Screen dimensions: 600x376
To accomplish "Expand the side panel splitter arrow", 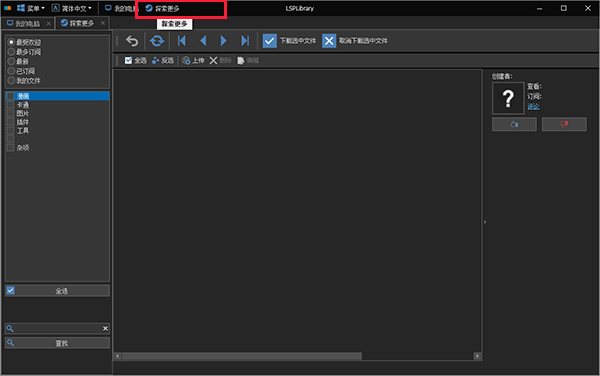I will 485,222.
